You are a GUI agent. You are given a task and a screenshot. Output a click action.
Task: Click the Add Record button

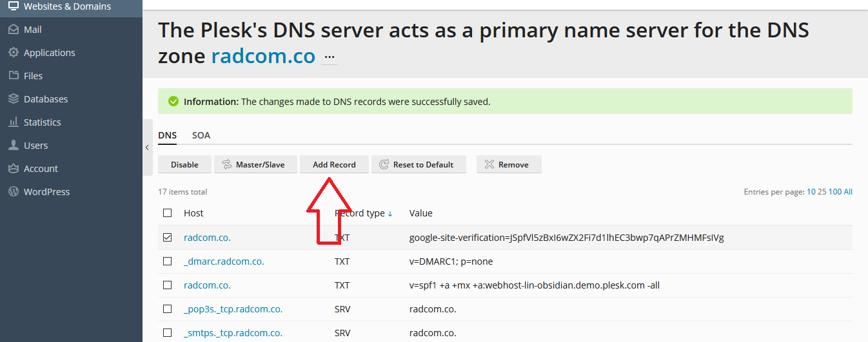[334, 165]
